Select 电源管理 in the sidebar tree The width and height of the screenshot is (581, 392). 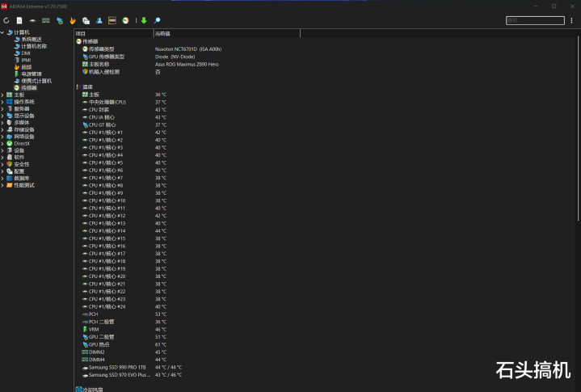point(32,74)
